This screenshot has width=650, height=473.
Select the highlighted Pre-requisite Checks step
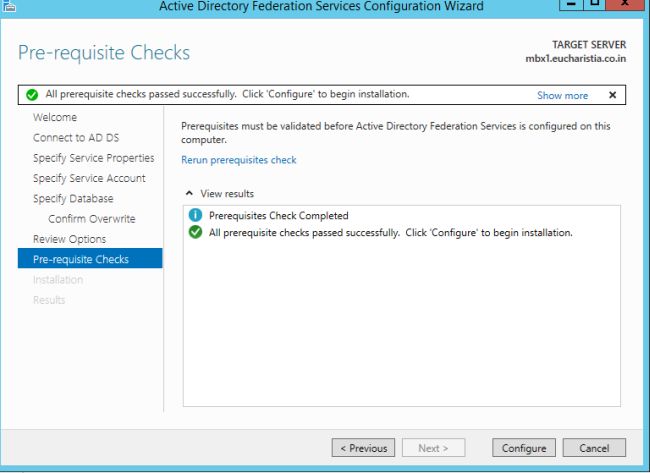(90, 258)
